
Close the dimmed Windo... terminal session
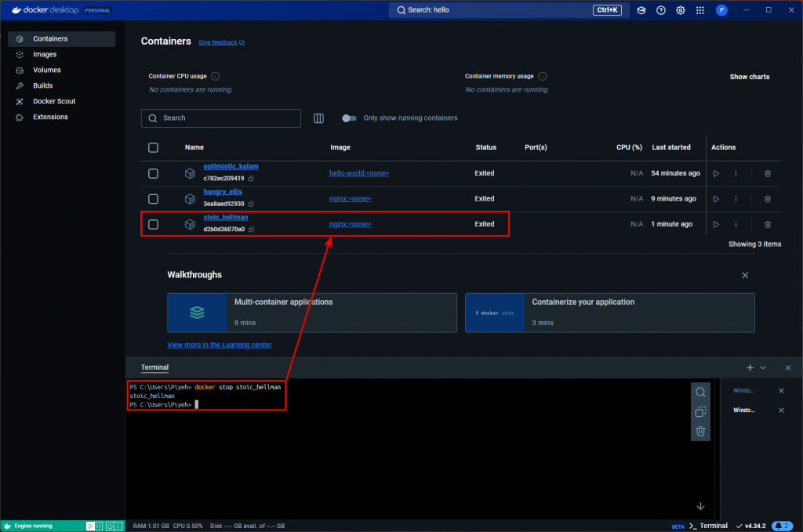click(782, 391)
